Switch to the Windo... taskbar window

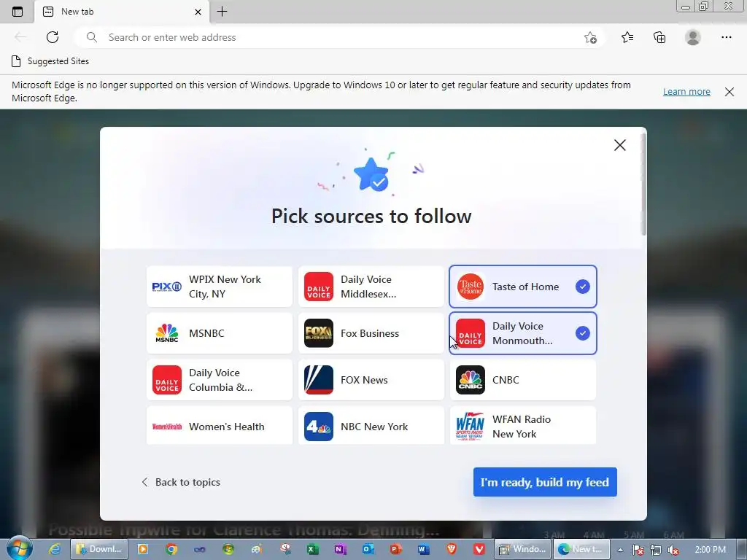coord(522,549)
